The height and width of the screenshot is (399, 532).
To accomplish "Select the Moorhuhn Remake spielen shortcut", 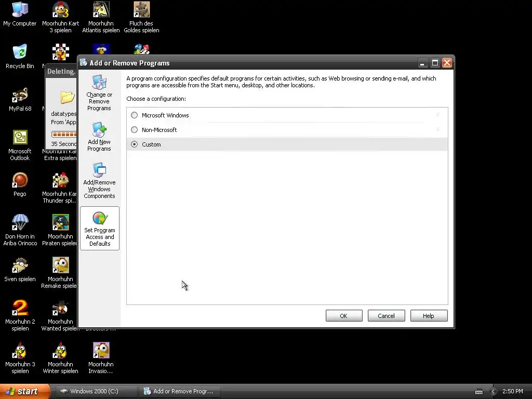I will click(60, 273).
